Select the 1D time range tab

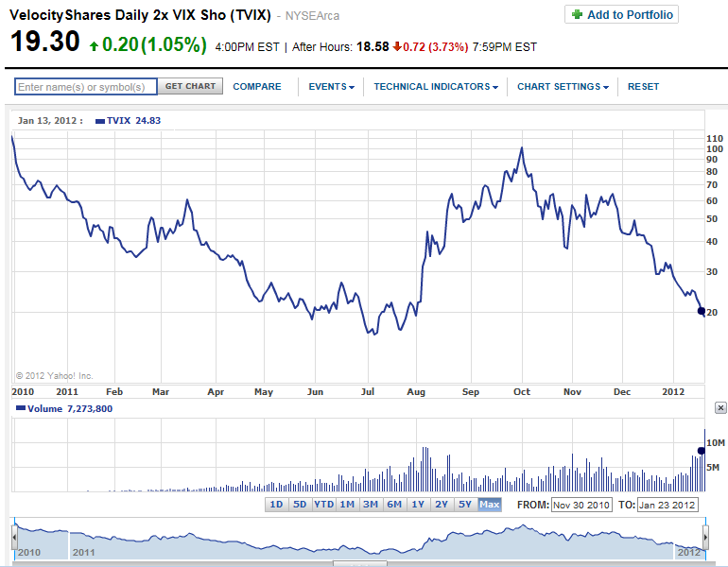click(x=276, y=505)
